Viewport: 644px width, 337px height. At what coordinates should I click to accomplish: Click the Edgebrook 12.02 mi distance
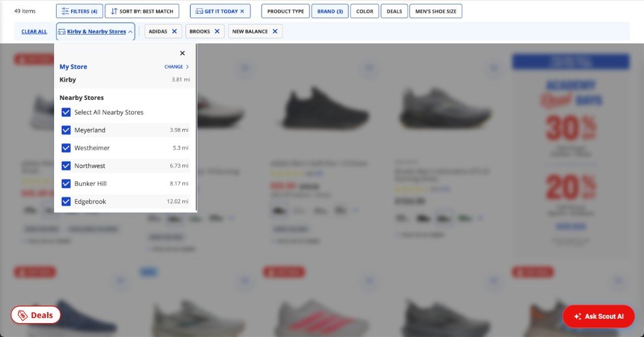[177, 202]
